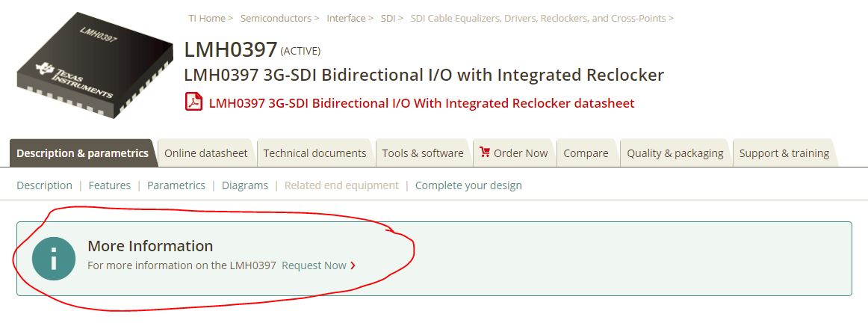Click the shopping cart icon
The height and width of the screenshot is (323, 868).
(485, 153)
